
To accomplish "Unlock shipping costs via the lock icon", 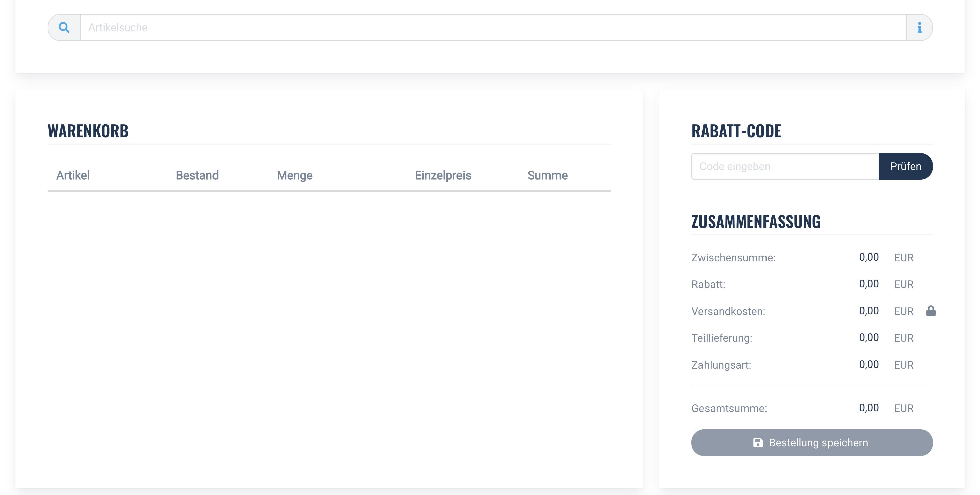I will [930, 311].
